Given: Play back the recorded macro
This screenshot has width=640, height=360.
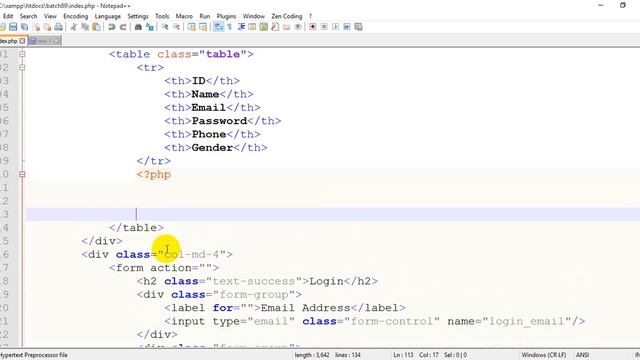Looking at the screenshot, I should pos(336,27).
